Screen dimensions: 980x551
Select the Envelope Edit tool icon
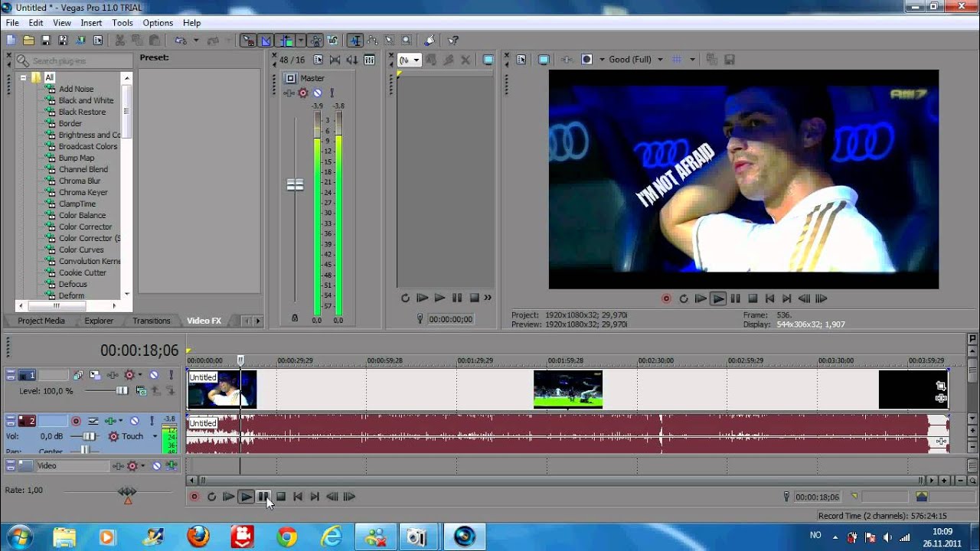click(372, 40)
